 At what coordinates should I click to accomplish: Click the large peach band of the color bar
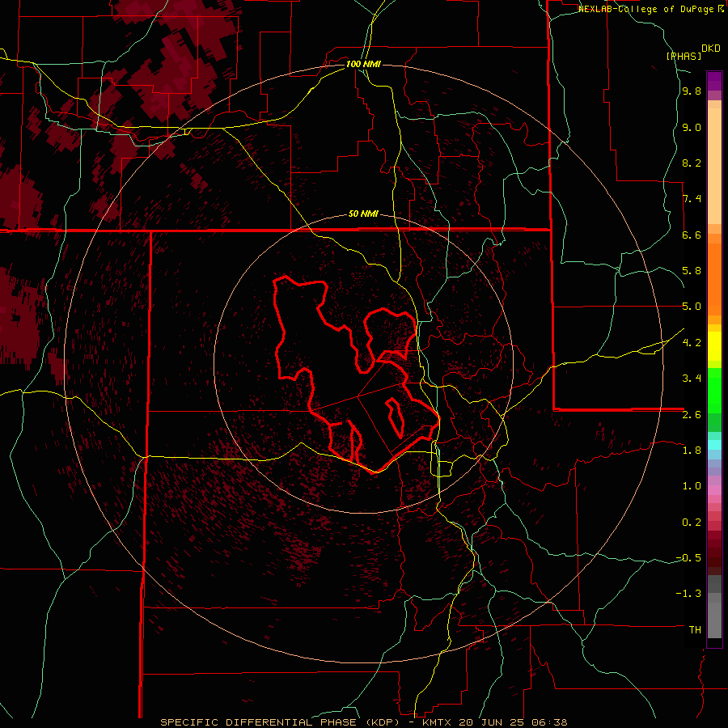714,167
